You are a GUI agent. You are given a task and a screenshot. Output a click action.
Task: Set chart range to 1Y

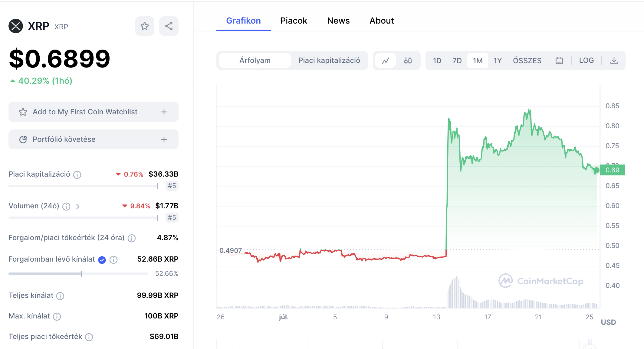(498, 60)
